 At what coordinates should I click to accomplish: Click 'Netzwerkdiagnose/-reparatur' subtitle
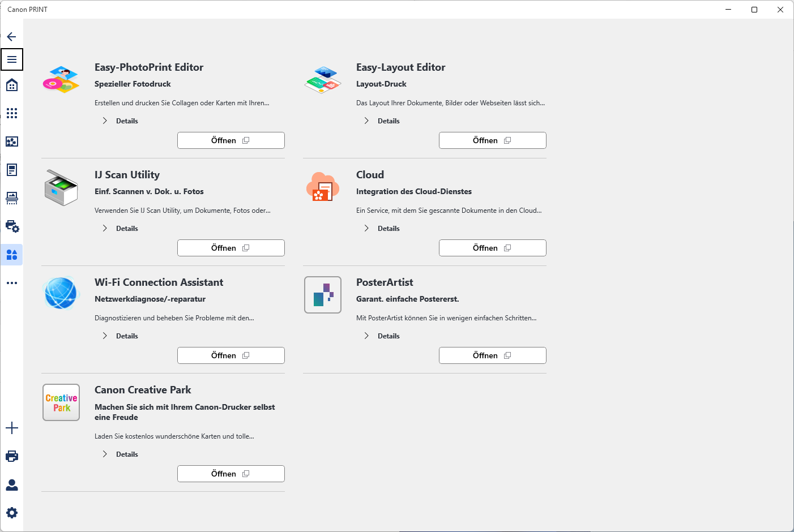click(150, 299)
